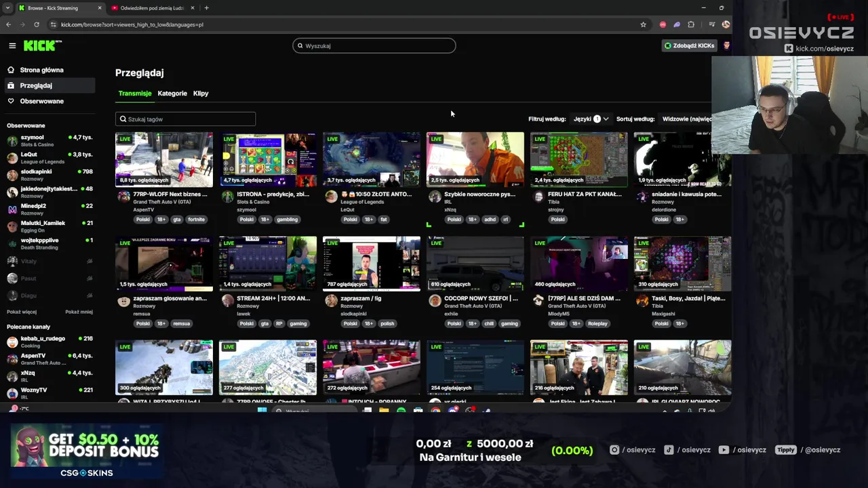Open the COCORP NOWY SZEFO stream title

[x=481, y=298]
